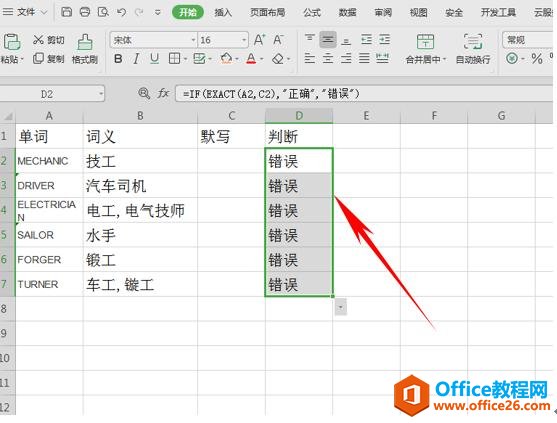The width and height of the screenshot is (557, 423).
Task: Apply red font color with the A icon
Action: click(x=251, y=59)
